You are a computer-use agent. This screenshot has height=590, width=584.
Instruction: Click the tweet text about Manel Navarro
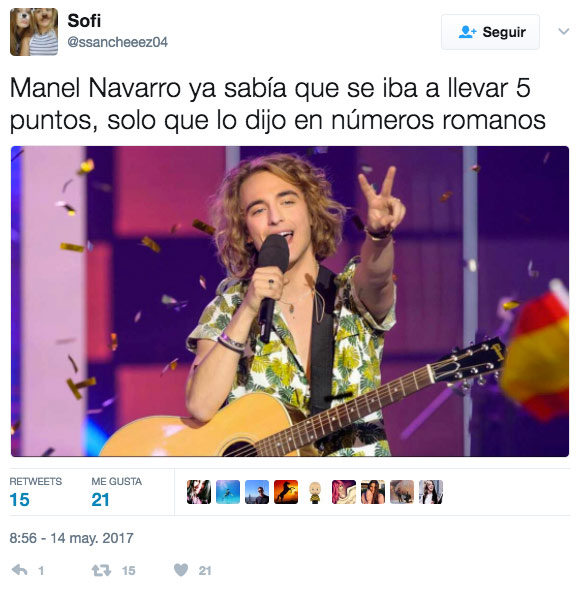278,104
